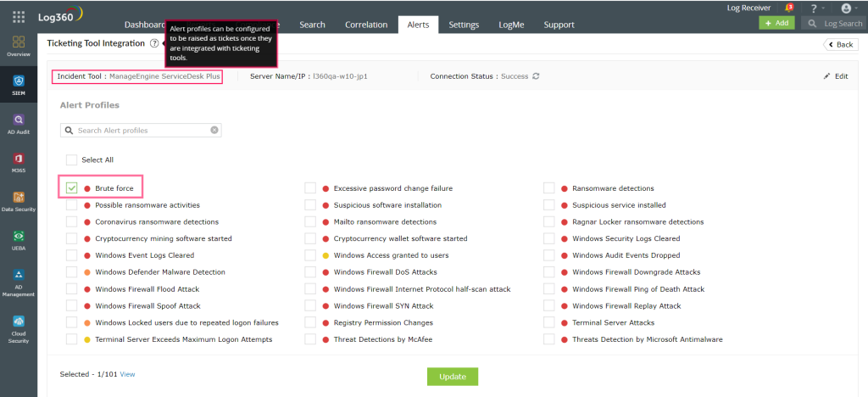Uncheck the Brute force alert profile
The height and width of the screenshot is (397, 868).
tap(72, 188)
